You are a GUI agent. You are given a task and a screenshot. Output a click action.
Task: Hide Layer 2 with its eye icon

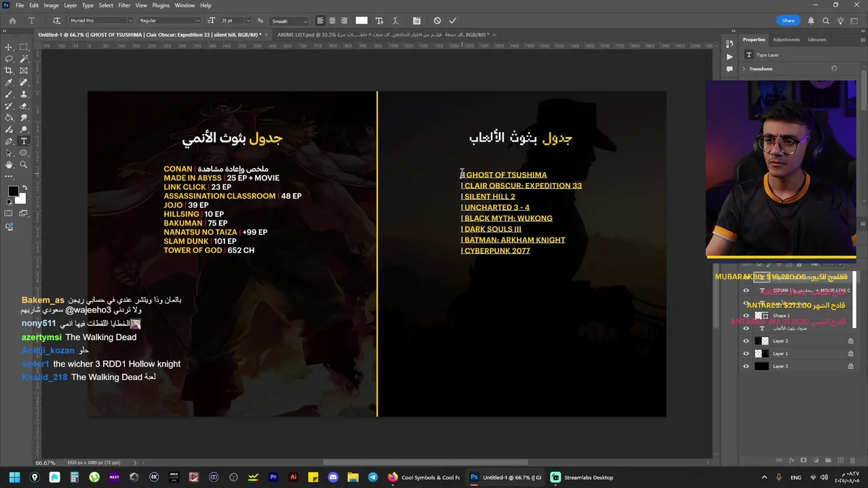(x=746, y=341)
